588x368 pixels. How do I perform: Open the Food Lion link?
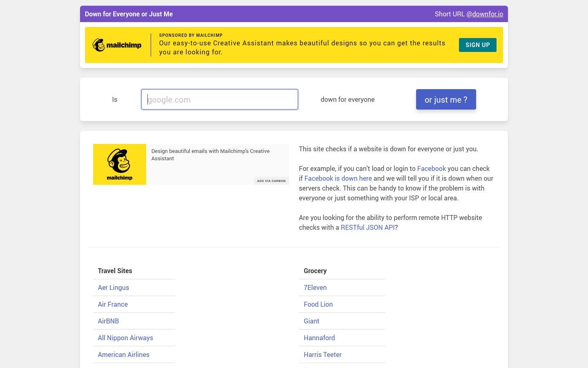pyautogui.click(x=318, y=304)
